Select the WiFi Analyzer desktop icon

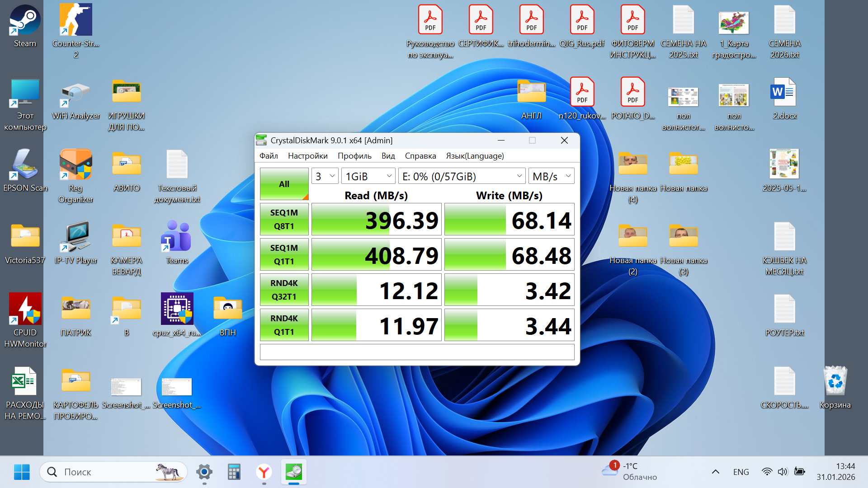pyautogui.click(x=76, y=100)
